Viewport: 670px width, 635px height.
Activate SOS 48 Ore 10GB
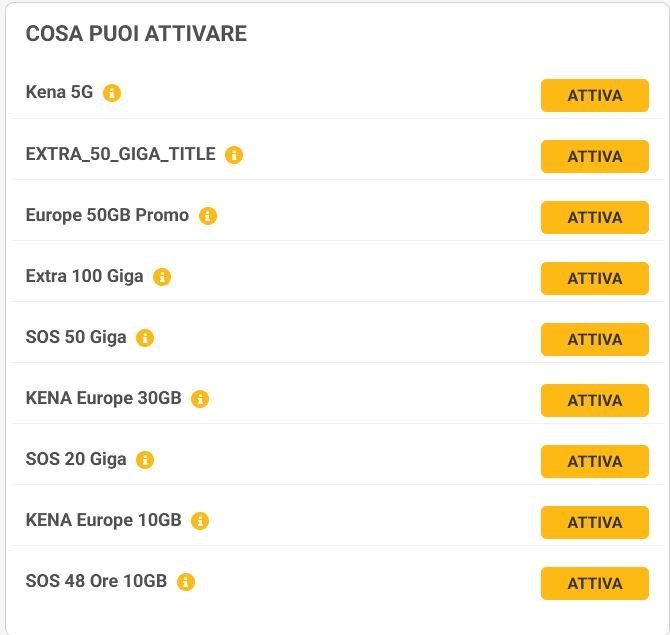tap(594, 584)
